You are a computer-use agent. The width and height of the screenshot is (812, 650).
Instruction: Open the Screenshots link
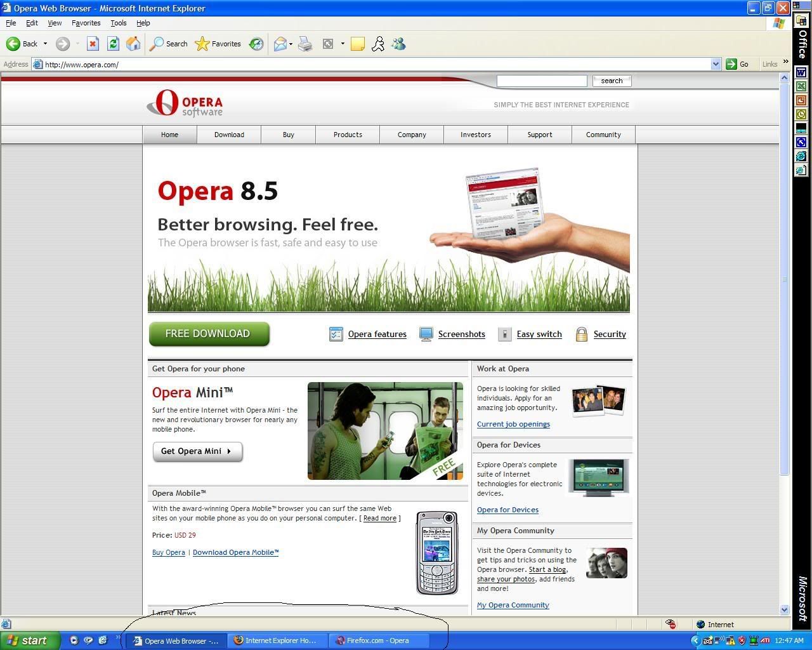(x=462, y=335)
